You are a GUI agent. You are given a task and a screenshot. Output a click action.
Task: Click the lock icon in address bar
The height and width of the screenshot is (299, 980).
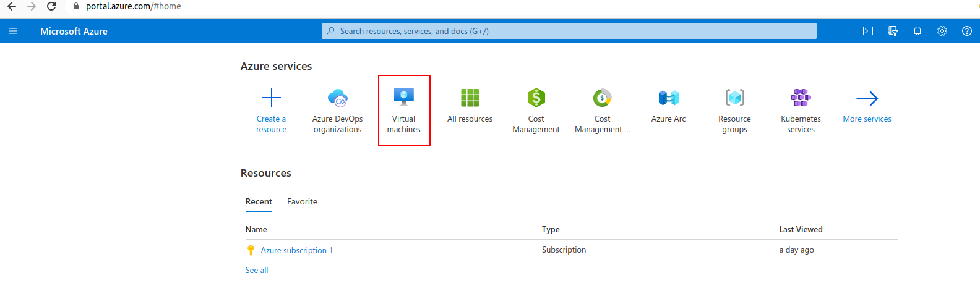click(76, 6)
